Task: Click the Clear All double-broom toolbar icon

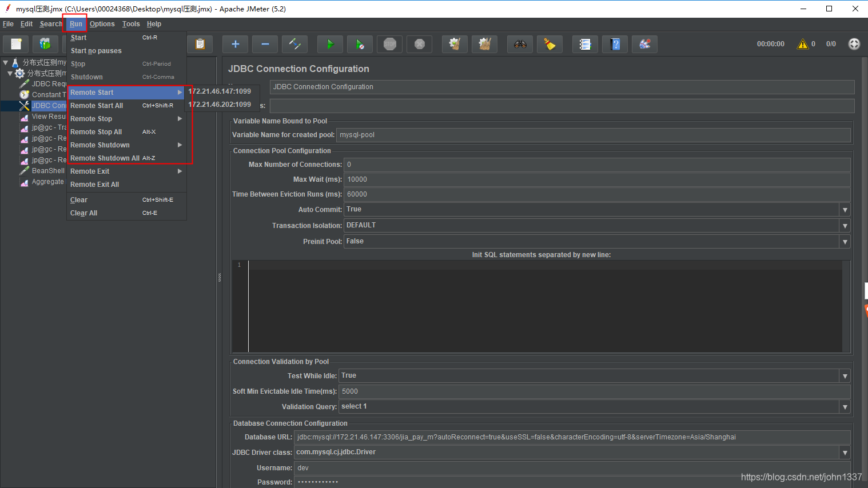Action: (484, 44)
